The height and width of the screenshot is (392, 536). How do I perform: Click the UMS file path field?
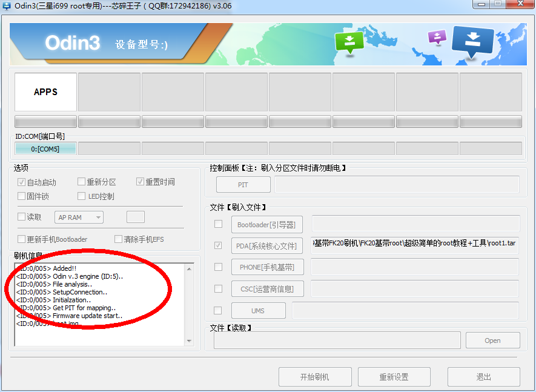tap(406, 311)
